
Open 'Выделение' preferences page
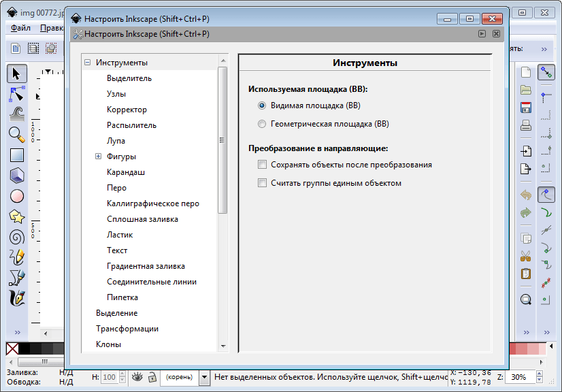117,313
